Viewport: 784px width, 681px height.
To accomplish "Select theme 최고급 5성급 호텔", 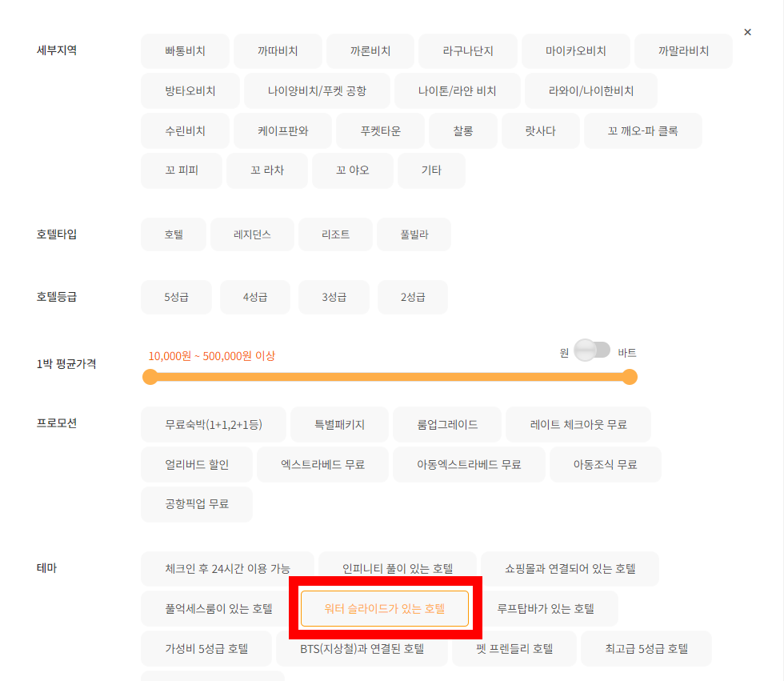I will pyautogui.click(x=646, y=649).
